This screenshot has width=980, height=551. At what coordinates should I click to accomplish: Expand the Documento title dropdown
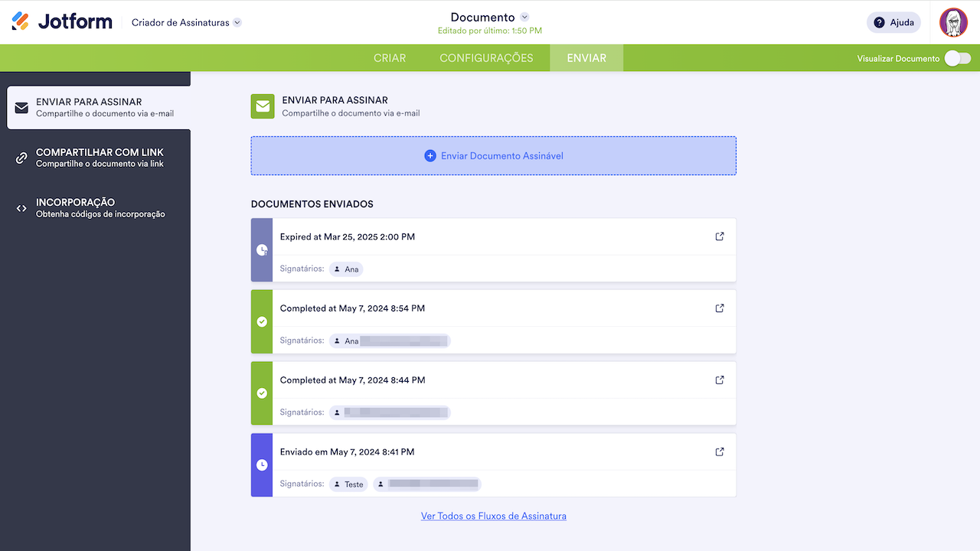(x=524, y=17)
